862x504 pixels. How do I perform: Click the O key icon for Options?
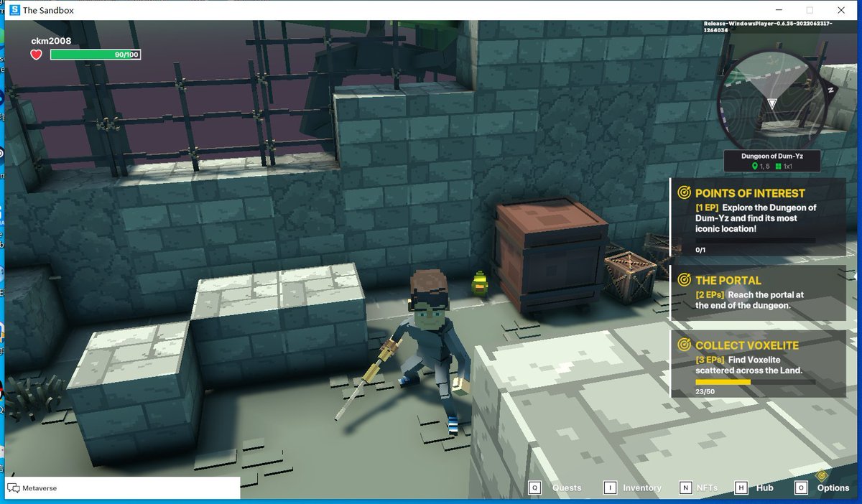(801, 487)
